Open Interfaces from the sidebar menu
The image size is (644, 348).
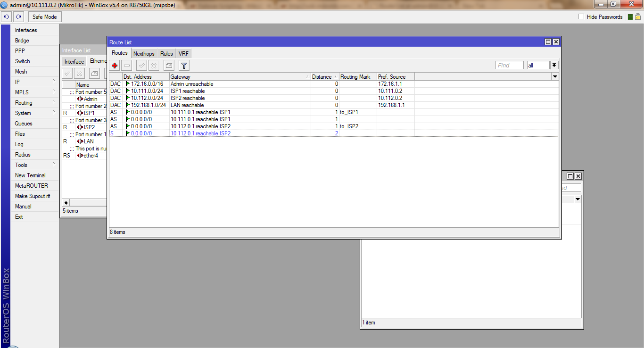click(35, 30)
